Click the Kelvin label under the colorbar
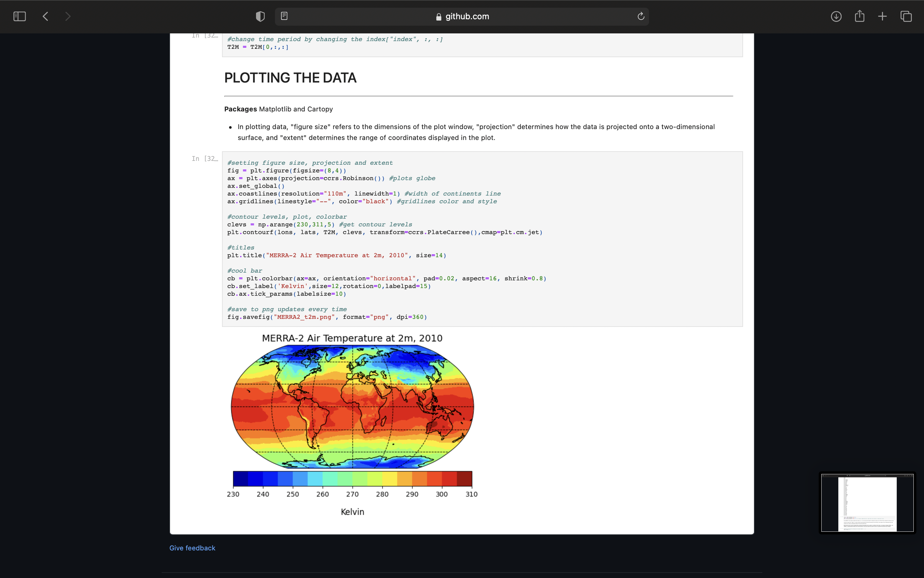924x578 pixels. 352,512
